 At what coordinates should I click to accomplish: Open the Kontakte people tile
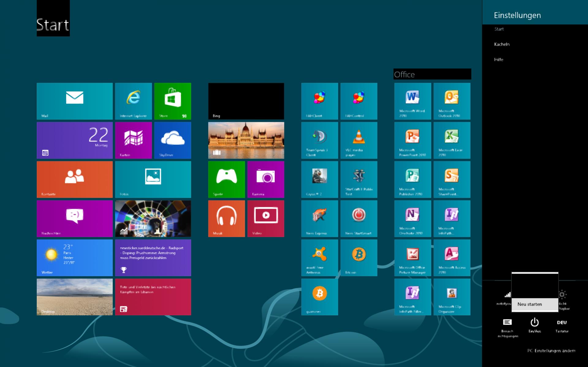(x=74, y=179)
